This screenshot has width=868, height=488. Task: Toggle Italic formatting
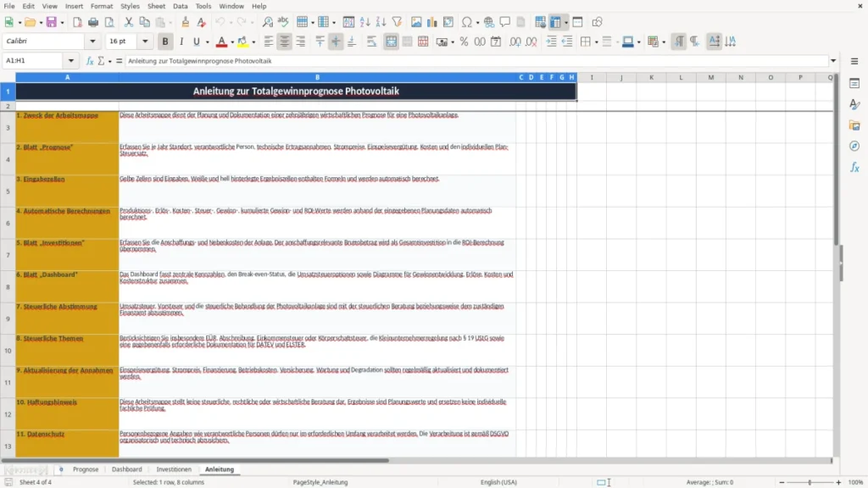tap(181, 42)
